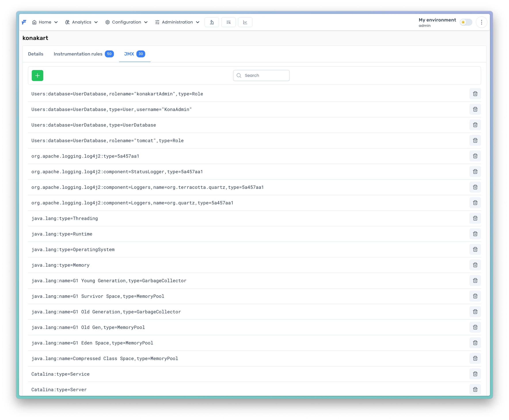
Task: Open the Administration dropdown menu
Action: tap(177, 22)
